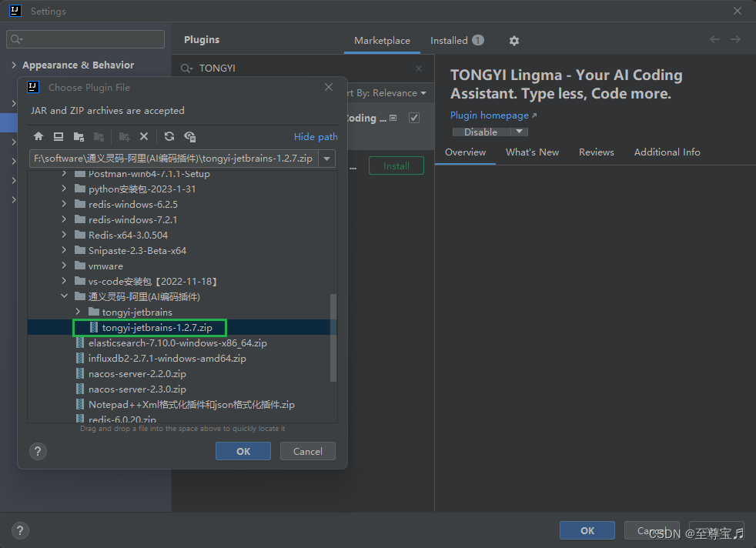Screen dimensions: 756x548
Task: Click the Disable plugin button
Action: [x=481, y=132]
